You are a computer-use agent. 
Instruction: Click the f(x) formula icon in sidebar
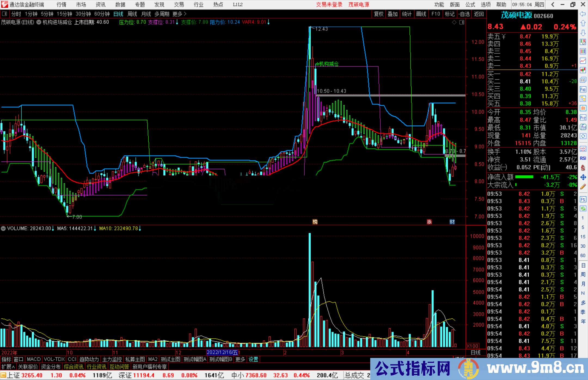pyautogui.click(x=583, y=127)
